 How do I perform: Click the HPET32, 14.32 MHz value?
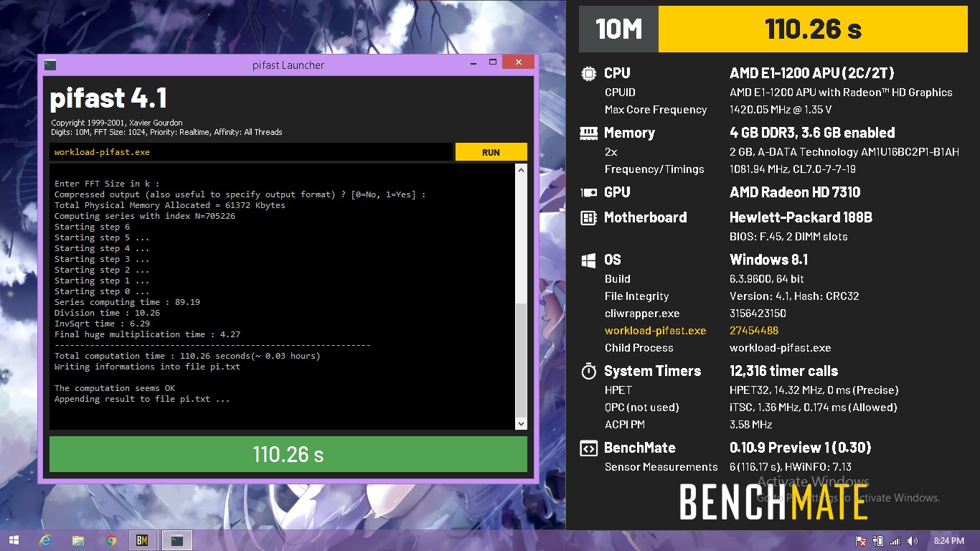click(x=814, y=390)
